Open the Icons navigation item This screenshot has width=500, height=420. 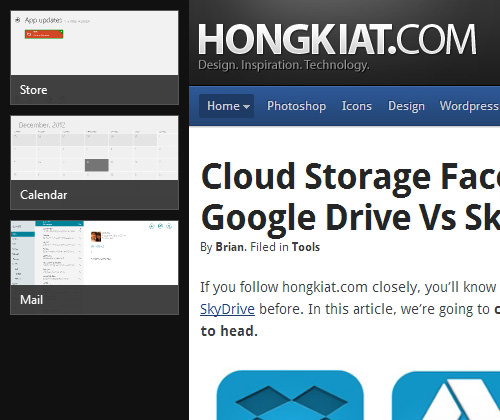click(357, 106)
